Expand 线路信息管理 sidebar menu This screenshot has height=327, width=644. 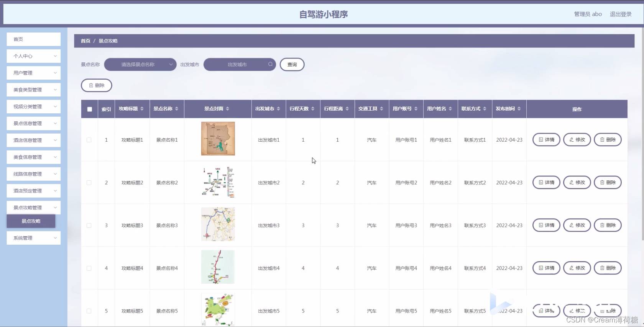tap(34, 174)
